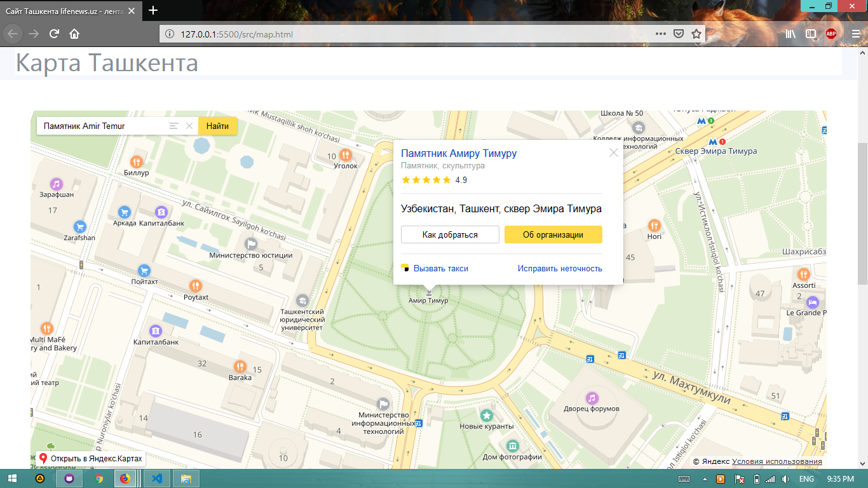Click the Poytaxt restaurant marker
868x488 pixels.
point(196,286)
